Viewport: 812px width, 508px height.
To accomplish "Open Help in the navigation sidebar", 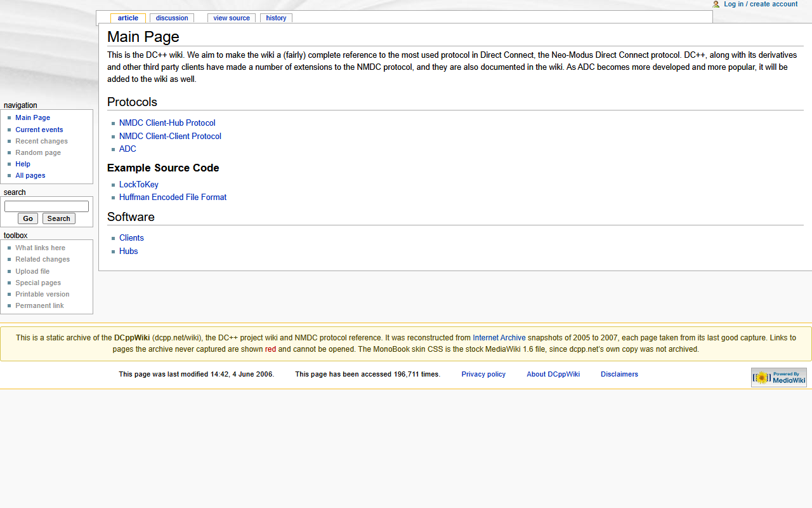I will [x=23, y=164].
